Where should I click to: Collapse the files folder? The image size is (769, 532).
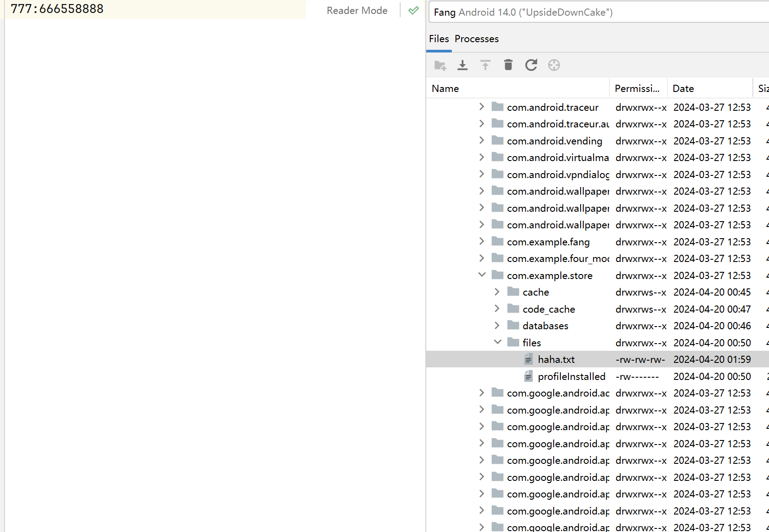point(498,342)
